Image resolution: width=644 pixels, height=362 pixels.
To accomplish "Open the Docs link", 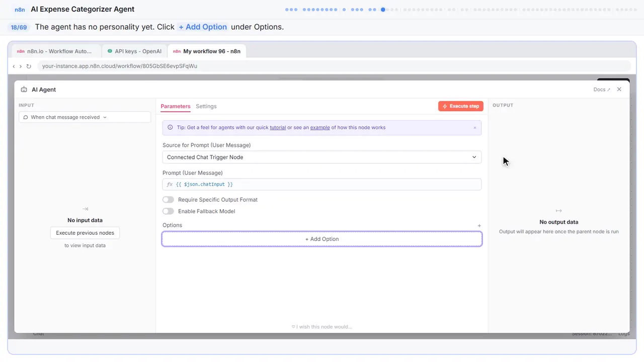I will click(602, 89).
